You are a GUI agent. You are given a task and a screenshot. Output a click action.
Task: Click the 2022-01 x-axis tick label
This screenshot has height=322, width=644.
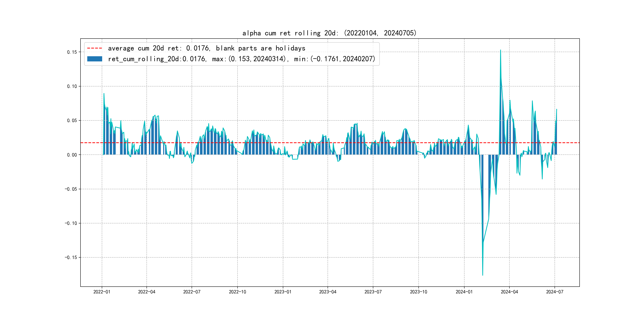pos(102,292)
